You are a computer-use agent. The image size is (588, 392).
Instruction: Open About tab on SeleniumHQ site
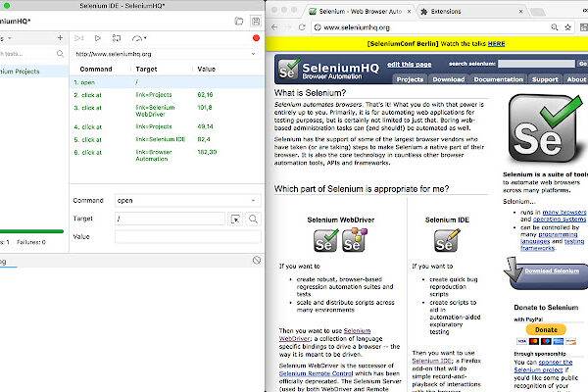tap(576, 79)
